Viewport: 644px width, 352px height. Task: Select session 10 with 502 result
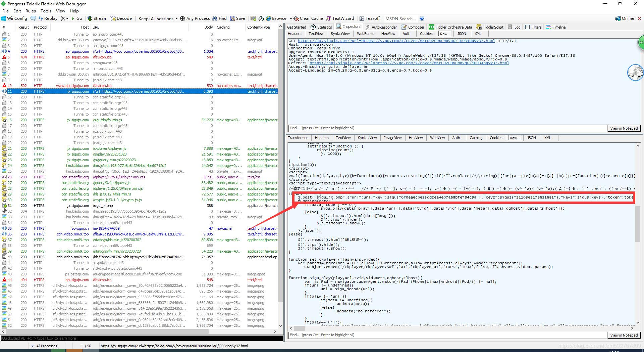[x=139, y=86]
